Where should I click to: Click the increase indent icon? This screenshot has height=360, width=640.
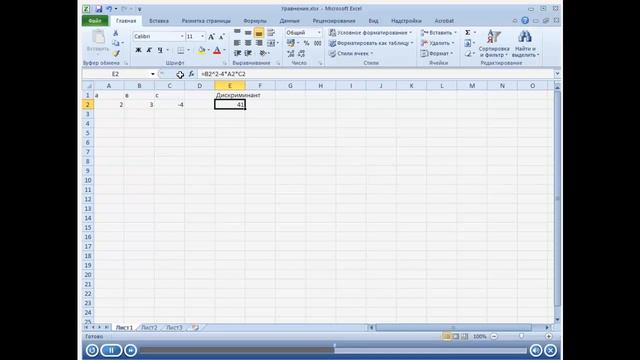tap(248, 53)
